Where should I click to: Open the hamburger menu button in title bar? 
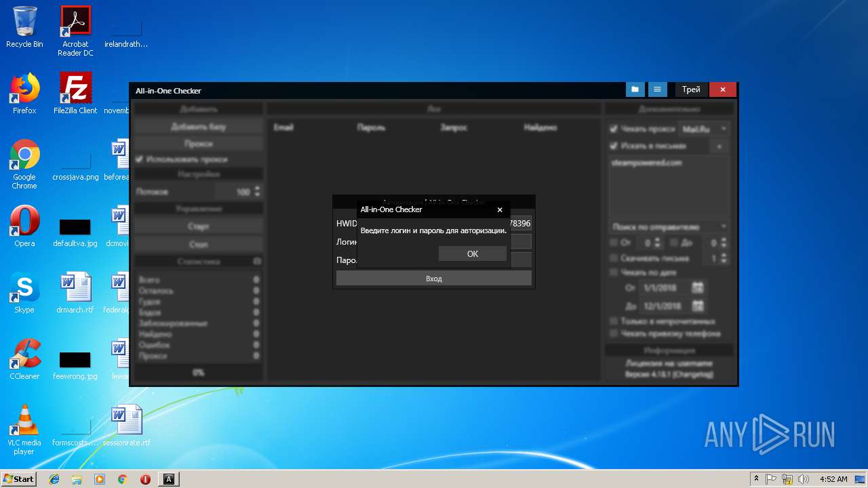pos(656,89)
